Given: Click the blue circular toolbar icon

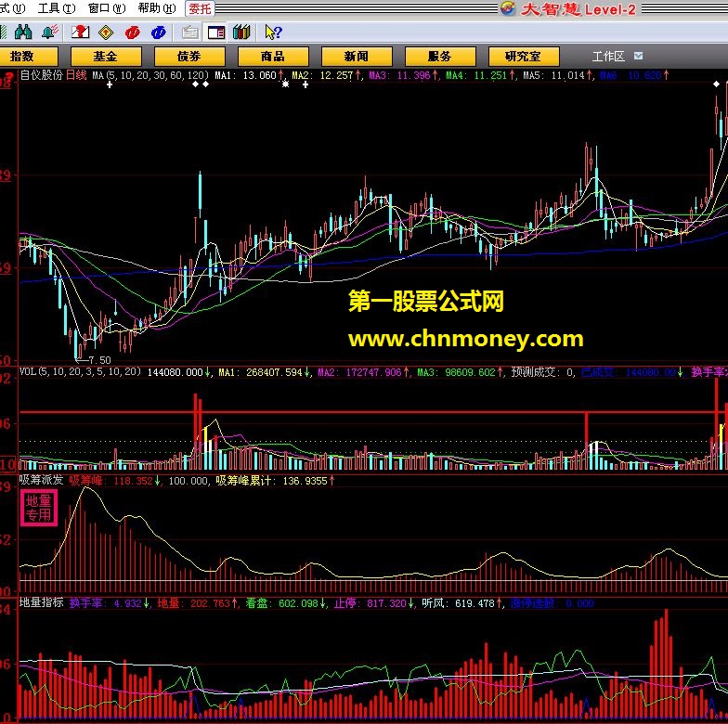Looking at the screenshot, I should pos(158,32).
